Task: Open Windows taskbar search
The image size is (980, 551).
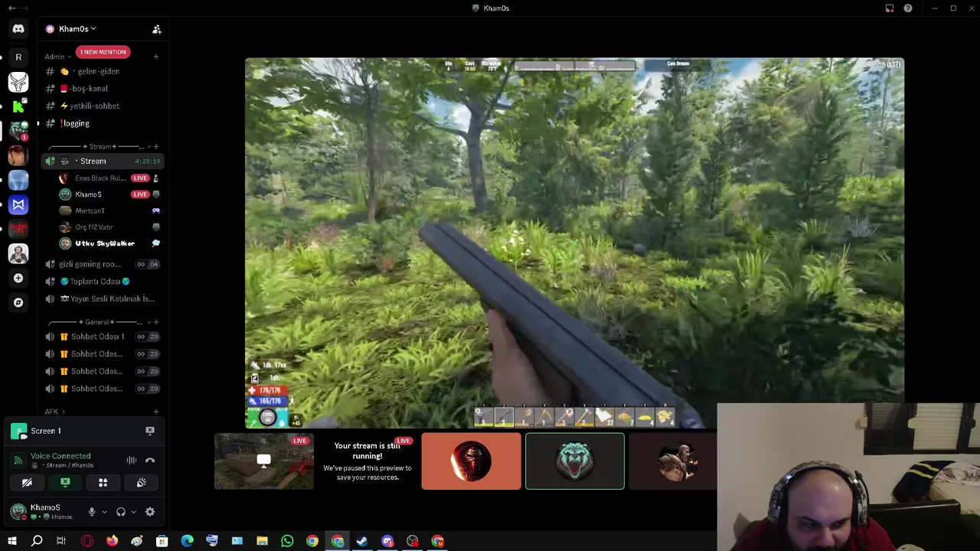Action: 37,541
